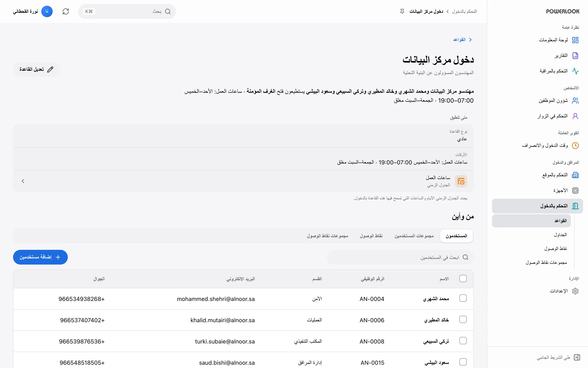The width and height of the screenshot is (588, 368).
Task: Collapse sidebar with طي الشريط الجانبي icon
Action: click(577, 357)
